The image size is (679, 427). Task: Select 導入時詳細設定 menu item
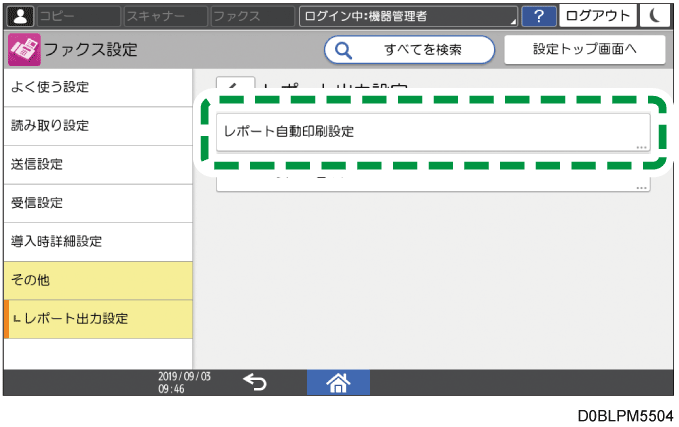(x=98, y=242)
